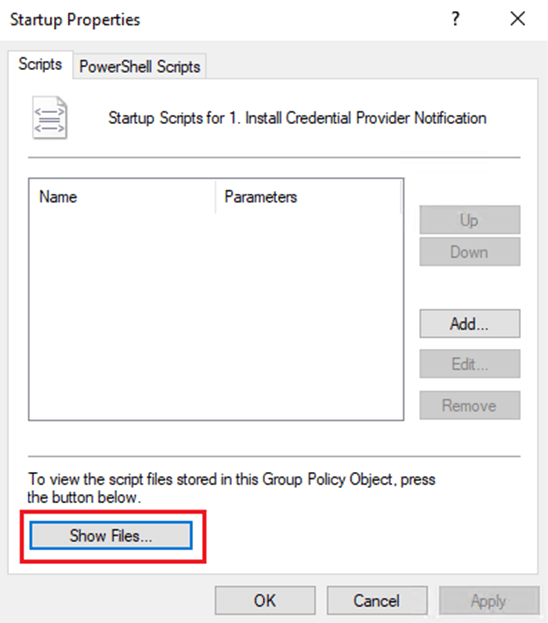The image size is (548, 623).
Task: Move the script Up in the list
Action: click(x=469, y=220)
